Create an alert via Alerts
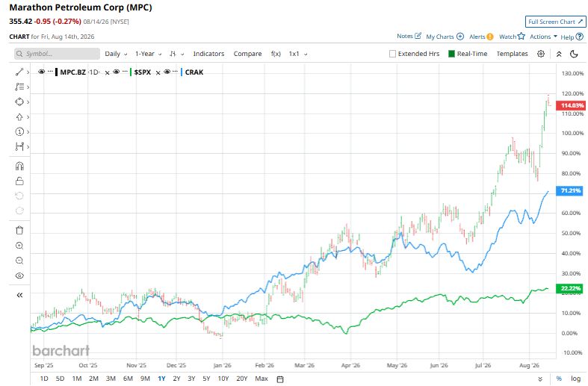Image resolution: width=588 pixels, height=386 pixels. click(x=481, y=37)
